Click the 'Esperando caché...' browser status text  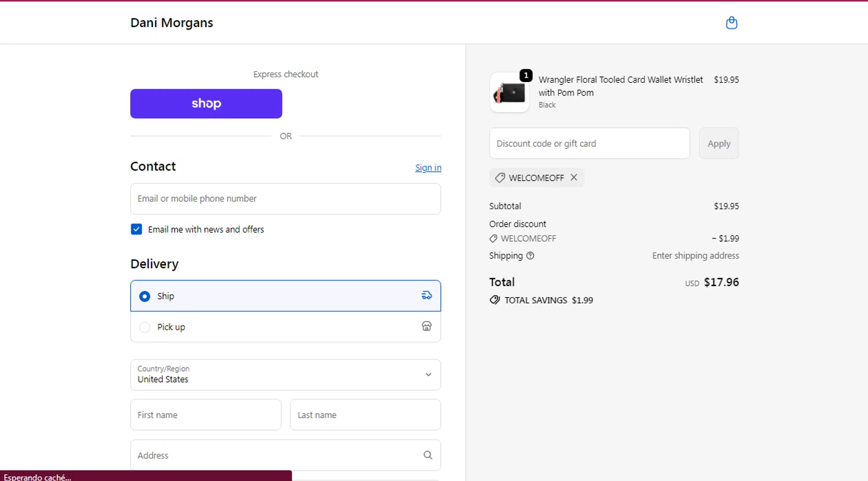[x=38, y=477]
